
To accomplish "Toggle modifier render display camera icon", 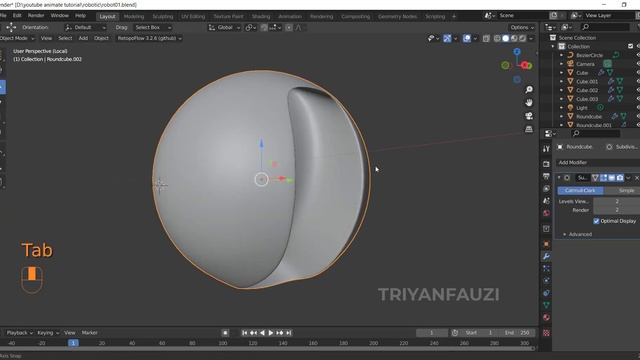I will coord(620,178).
